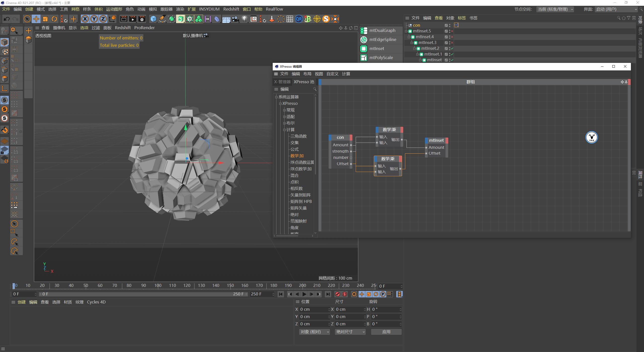The image size is (644, 352).
Task: Open the 节点空间 dropdown at top right
Action: (555, 9)
